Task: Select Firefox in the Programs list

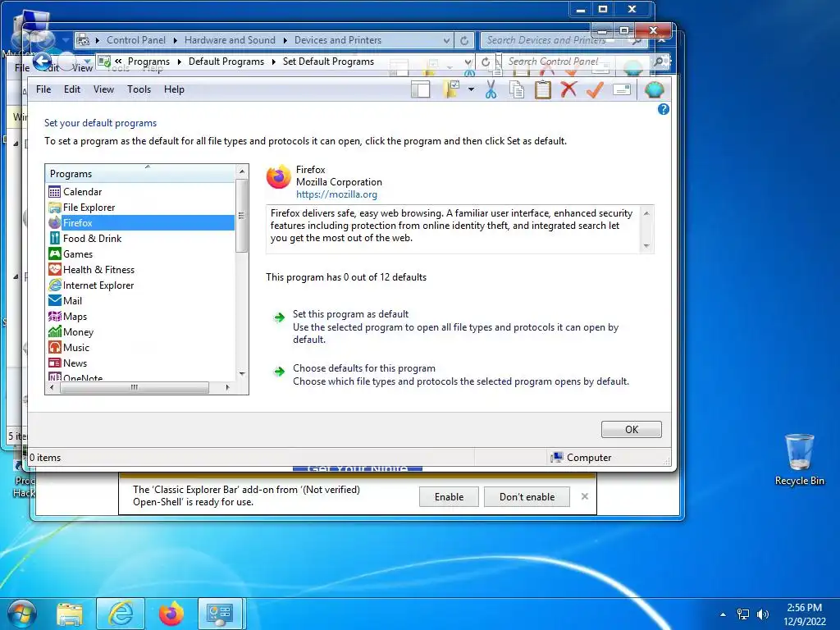Action: point(141,223)
